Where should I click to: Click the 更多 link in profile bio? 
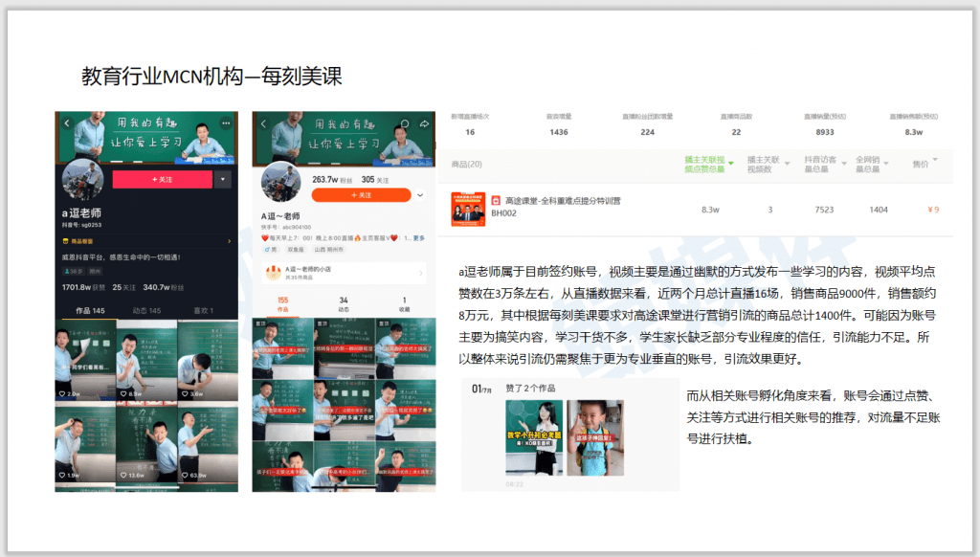tap(419, 238)
